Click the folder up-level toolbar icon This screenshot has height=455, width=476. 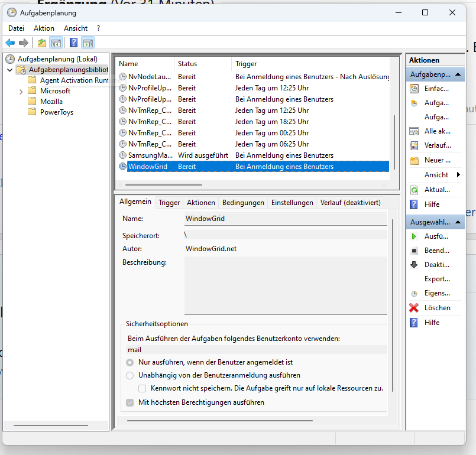pyautogui.click(x=42, y=43)
